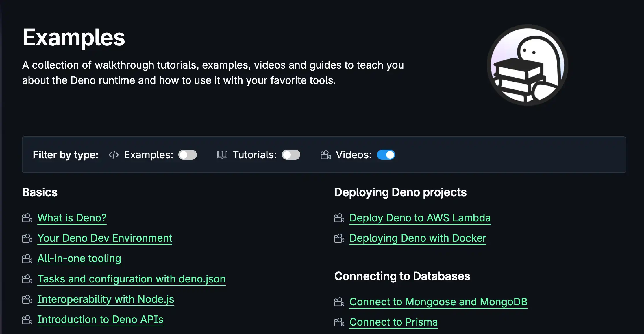Click the open book icon beside Tutorials

pyautogui.click(x=221, y=155)
